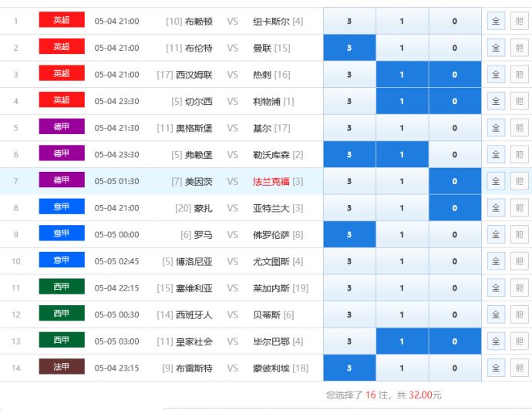Viewport: 532px width, 410px height.
Task: Click the 西甲 league tag for 皇家社会 match
Action: point(62,340)
